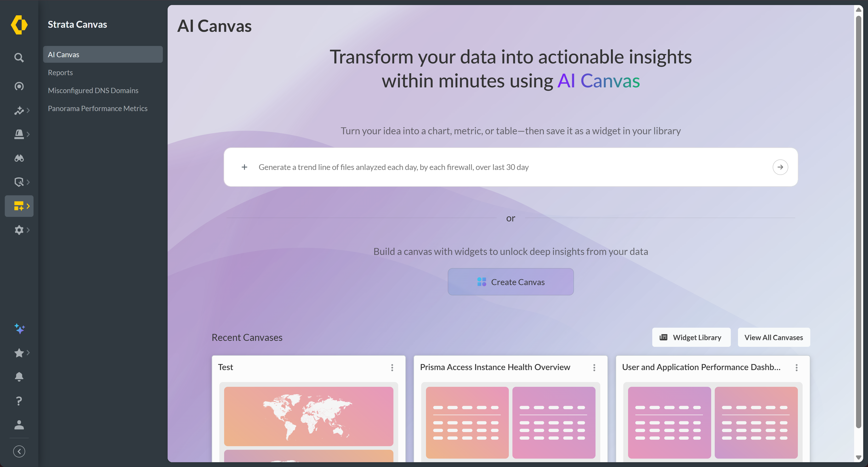Click the View All Canvases button
Screen dimensions: 868x467
click(x=774, y=337)
